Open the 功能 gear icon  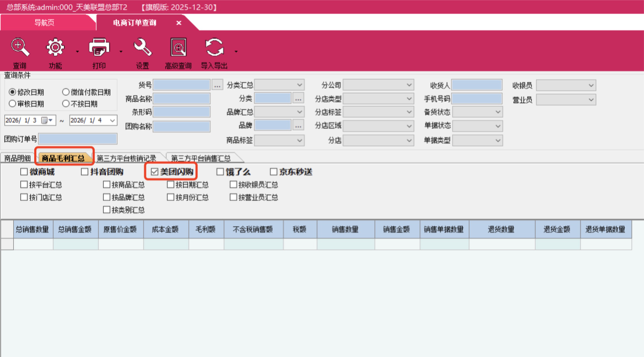click(55, 48)
